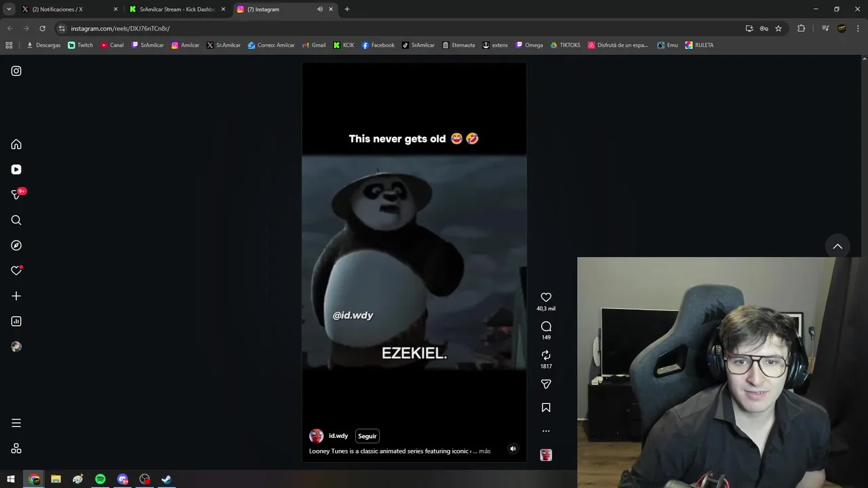Screen dimensions: 868x488
Task: Open the TIKTOKS bookmark
Action: coord(565,45)
